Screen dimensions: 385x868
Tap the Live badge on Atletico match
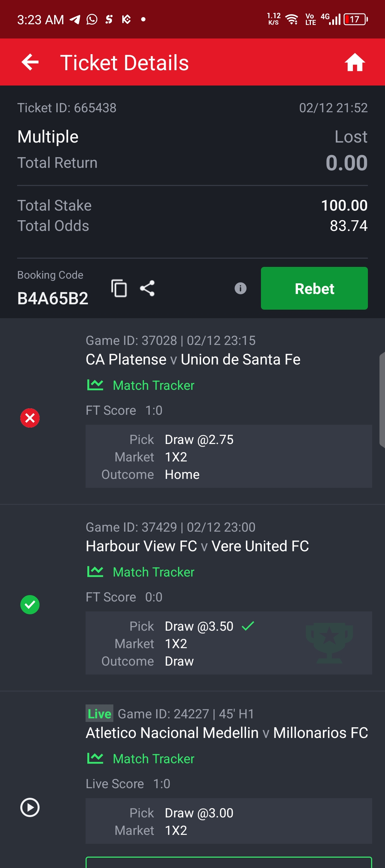(99, 714)
